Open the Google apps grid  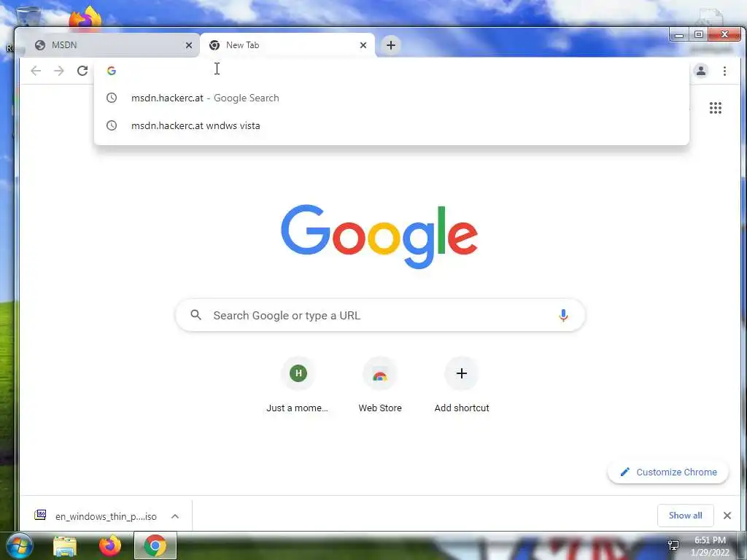pyautogui.click(x=715, y=108)
